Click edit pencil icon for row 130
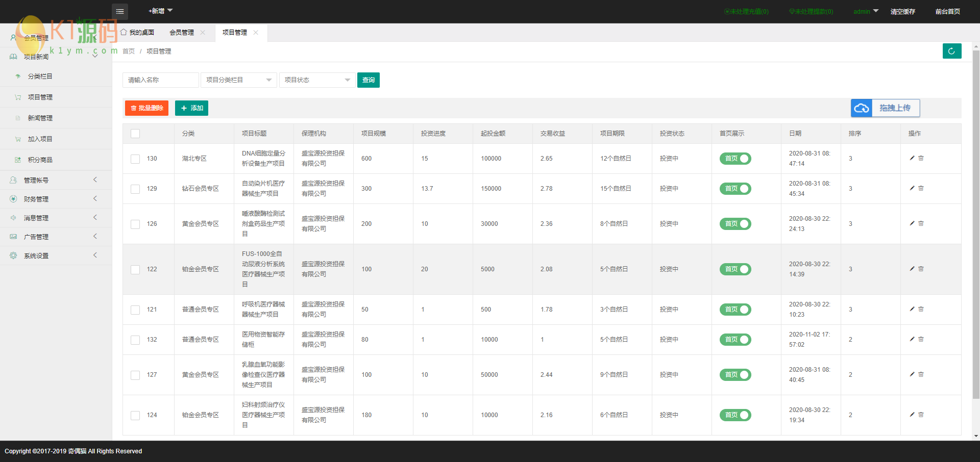 pos(912,158)
